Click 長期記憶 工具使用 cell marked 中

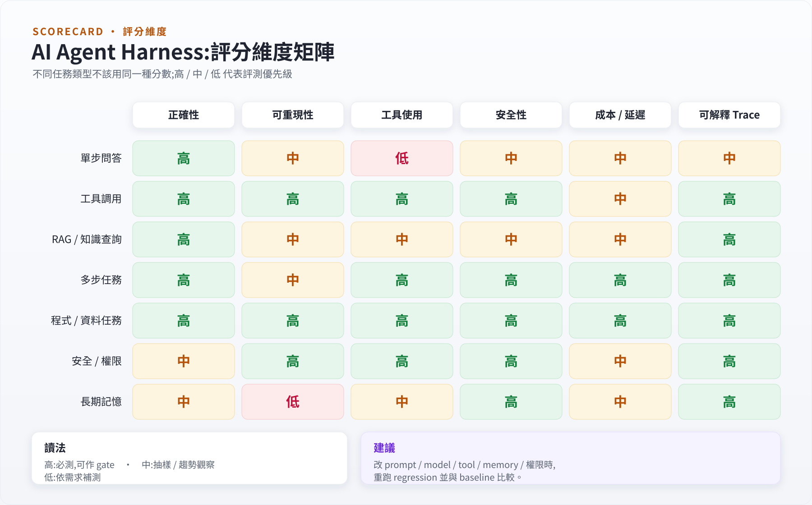402,402
